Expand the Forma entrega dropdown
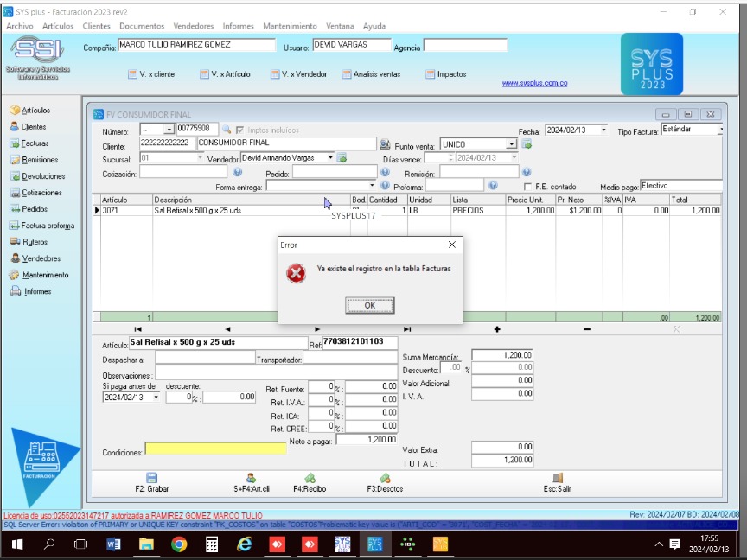747x560 pixels. tap(372, 186)
